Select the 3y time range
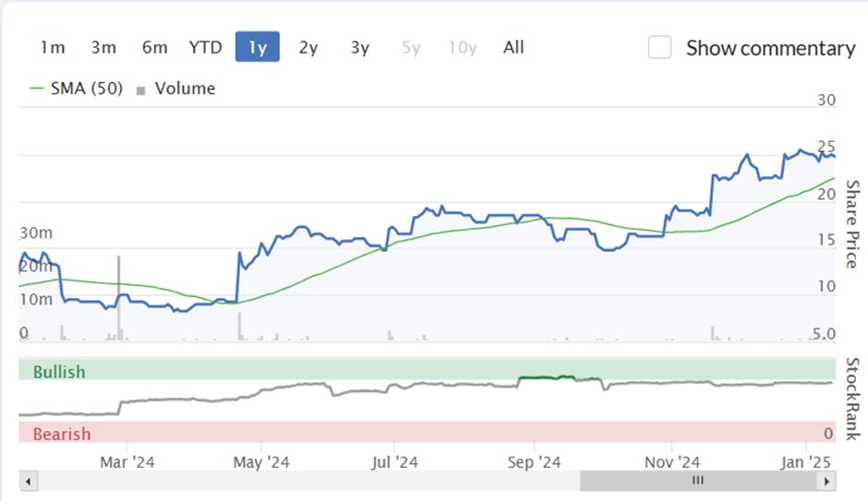This screenshot has width=868, height=501. [x=360, y=48]
